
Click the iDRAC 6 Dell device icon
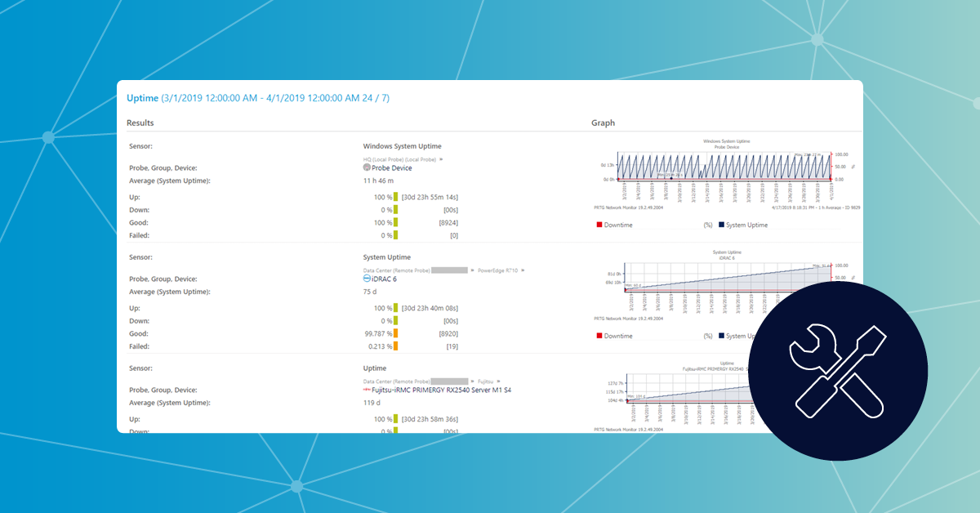367,279
